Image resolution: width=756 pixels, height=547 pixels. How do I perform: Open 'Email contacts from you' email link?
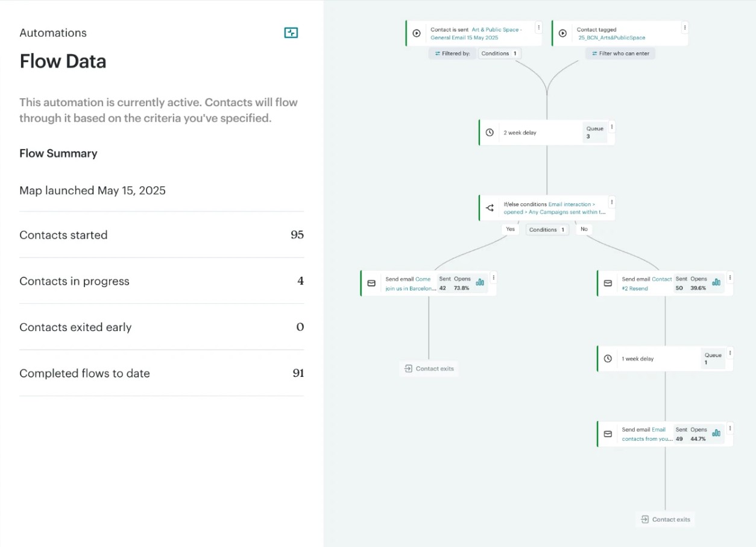(x=647, y=435)
